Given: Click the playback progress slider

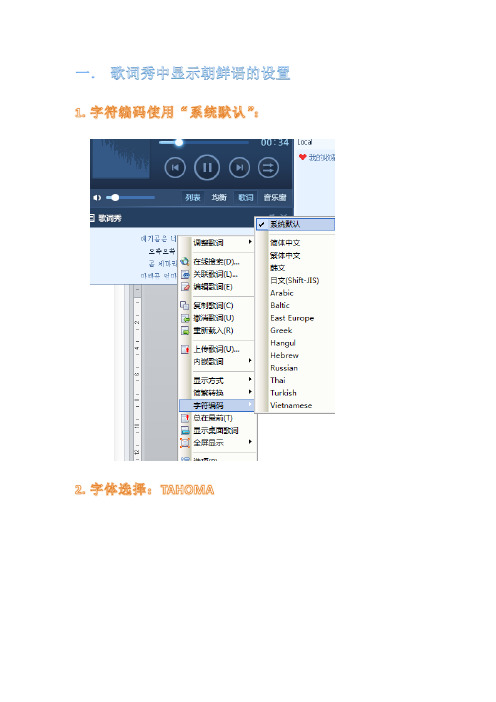Looking at the screenshot, I should point(204,142).
